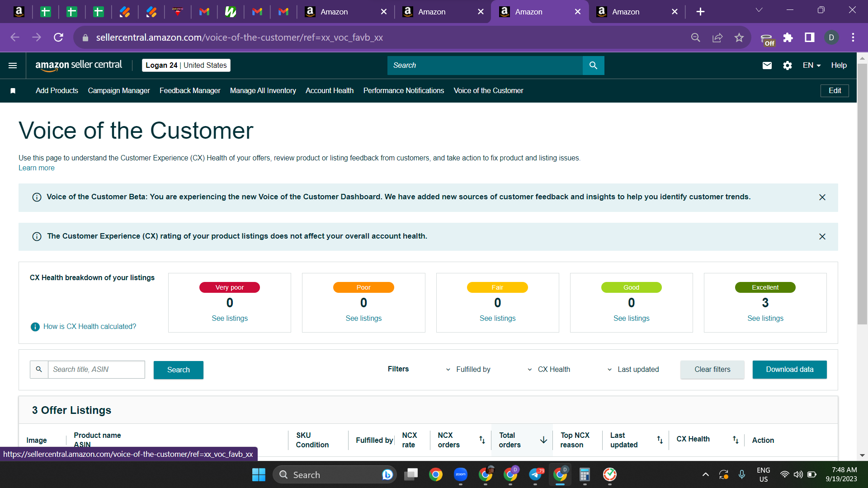This screenshot has height=488, width=868.
Task: Open the Learn more link
Action: tap(37, 168)
